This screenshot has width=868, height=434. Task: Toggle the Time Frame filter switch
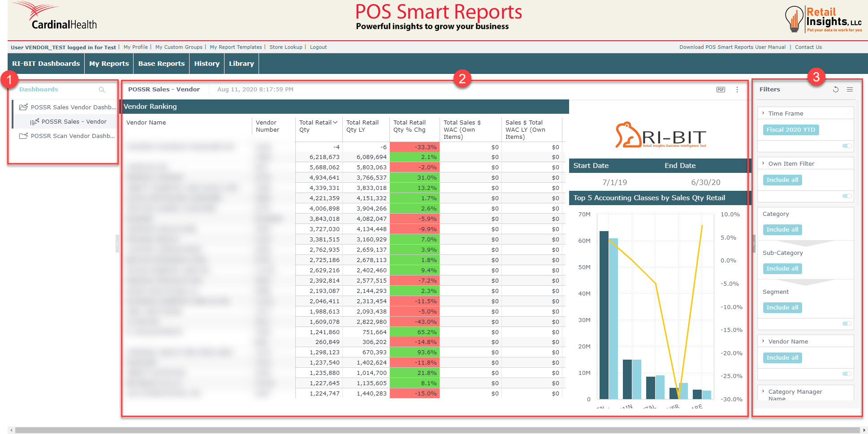[846, 146]
